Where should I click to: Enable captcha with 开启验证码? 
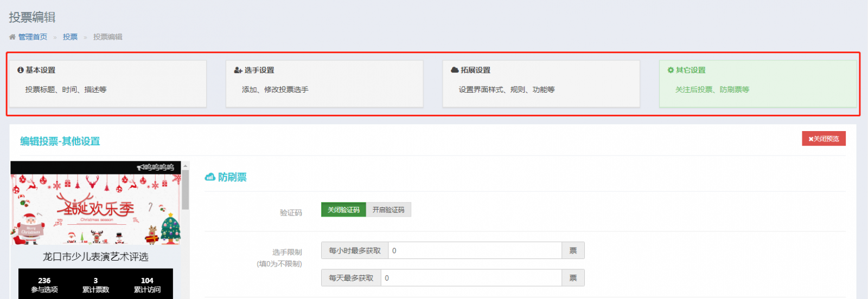click(x=388, y=210)
